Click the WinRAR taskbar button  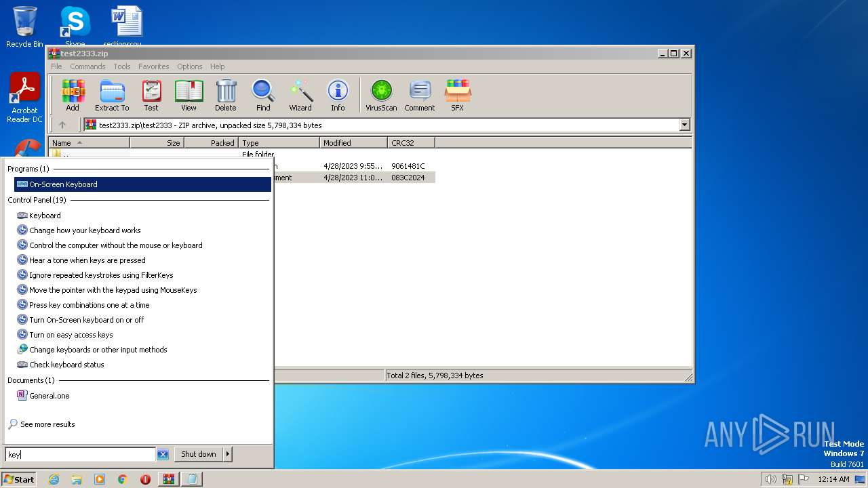tap(169, 479)
